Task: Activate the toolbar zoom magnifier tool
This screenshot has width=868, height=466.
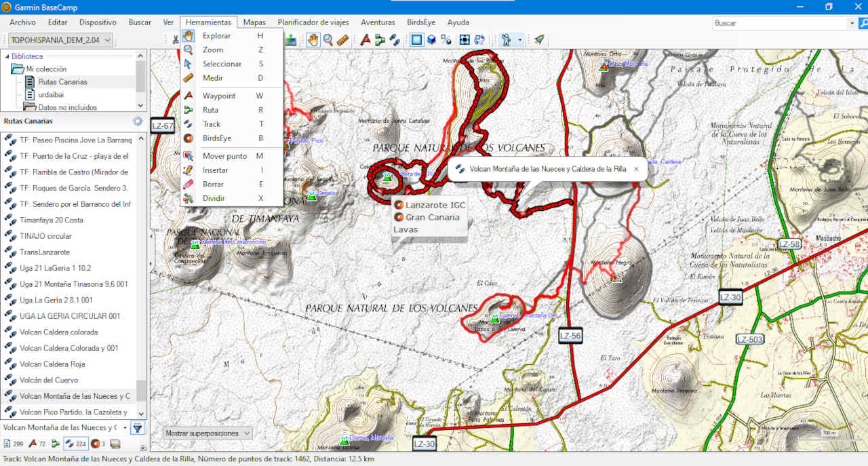Action: click(x=328, y=40)
